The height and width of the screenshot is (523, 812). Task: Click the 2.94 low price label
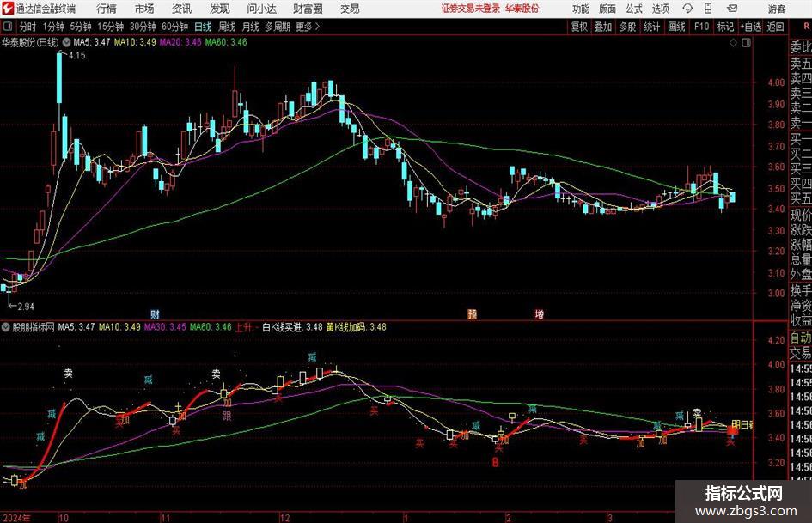26,307
